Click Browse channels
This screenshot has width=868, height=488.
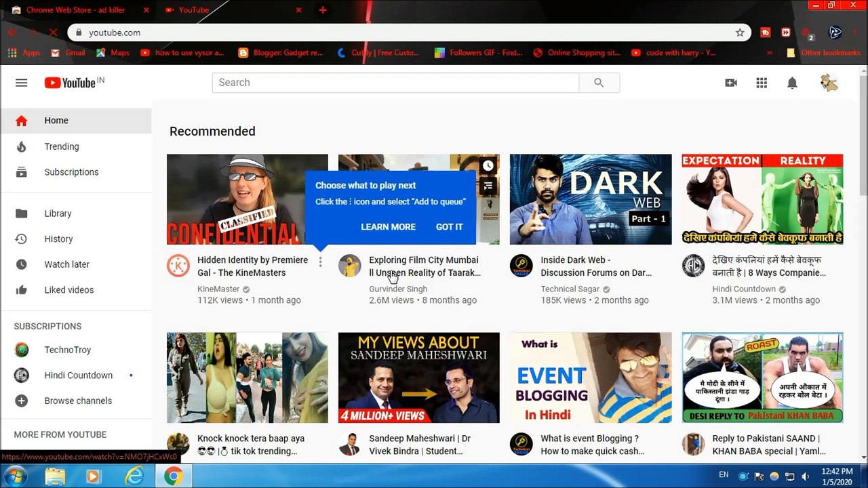pyautogui.click(x=76, y=401)
